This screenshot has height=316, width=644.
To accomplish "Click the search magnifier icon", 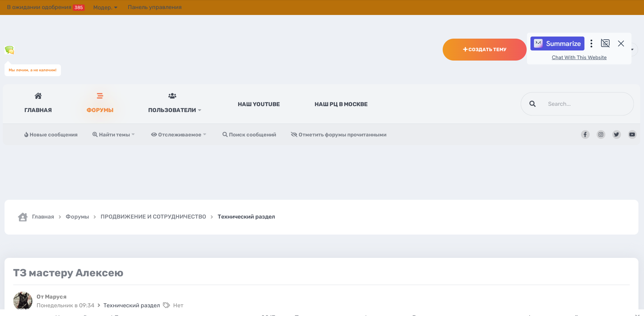I will [x=533, y=104].
